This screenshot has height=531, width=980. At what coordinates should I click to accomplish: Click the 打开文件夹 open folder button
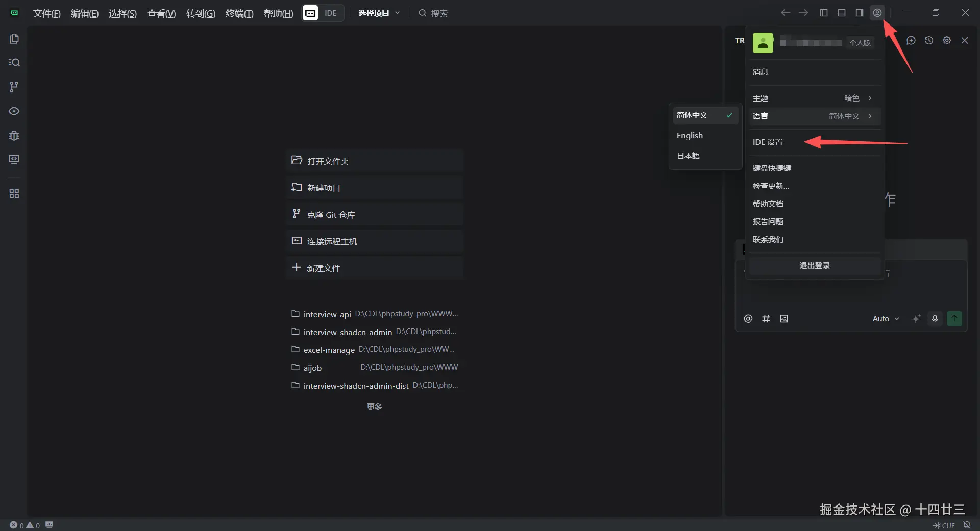[375, 161]
